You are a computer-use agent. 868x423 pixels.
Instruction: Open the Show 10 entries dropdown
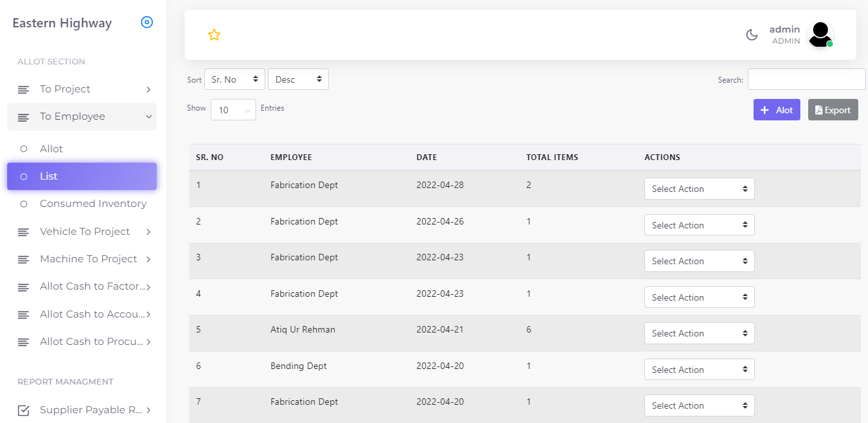pos(233,110)
